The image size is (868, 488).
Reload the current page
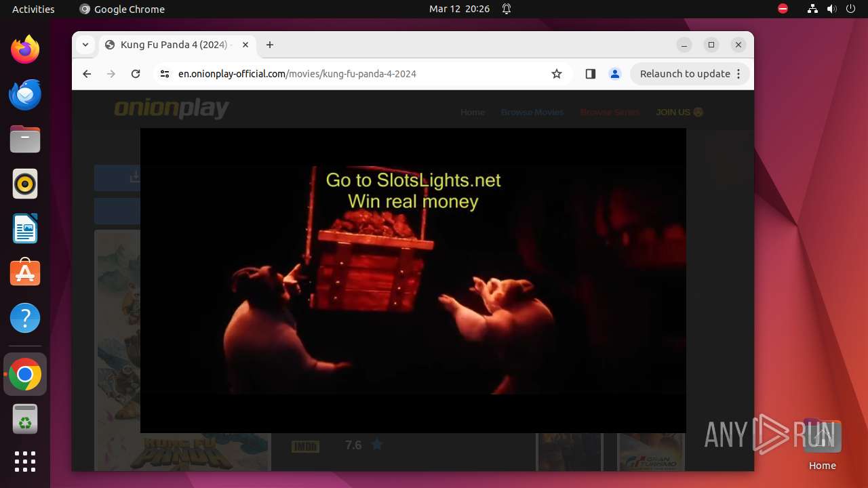pos(136,74)
